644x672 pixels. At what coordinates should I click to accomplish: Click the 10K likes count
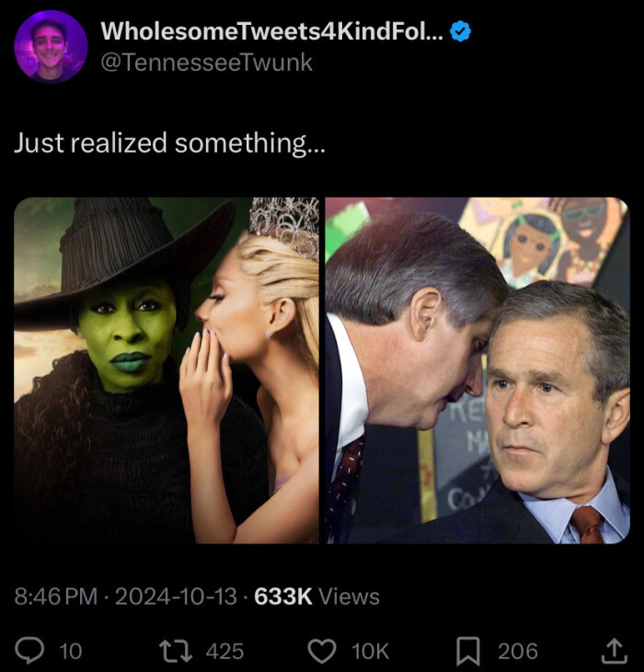[370, 652]
